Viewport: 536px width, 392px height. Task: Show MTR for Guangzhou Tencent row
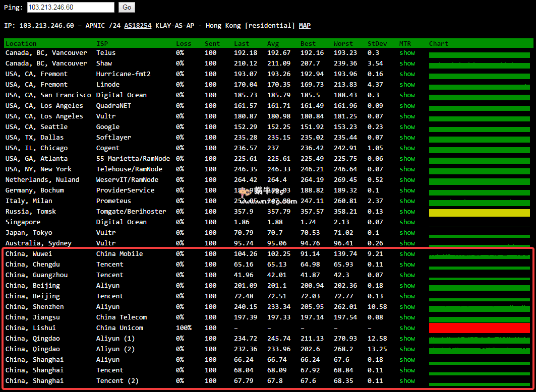coord(407,275)
